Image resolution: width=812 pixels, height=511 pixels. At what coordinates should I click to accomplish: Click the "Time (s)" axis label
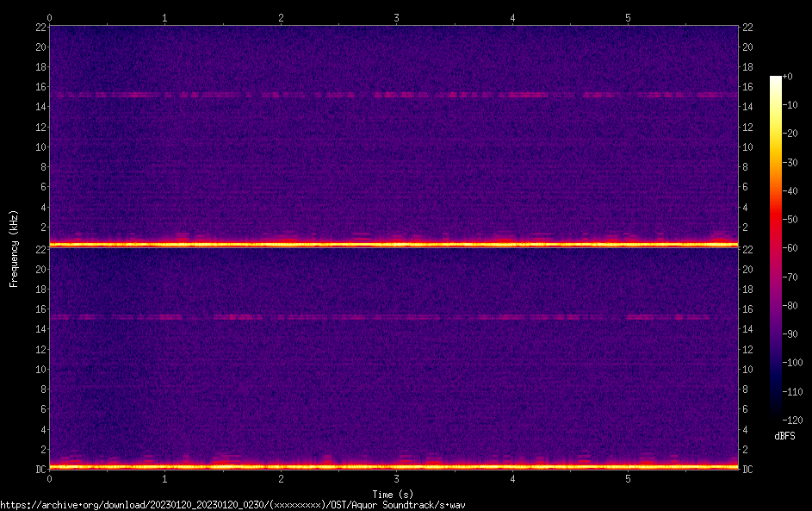393,494
